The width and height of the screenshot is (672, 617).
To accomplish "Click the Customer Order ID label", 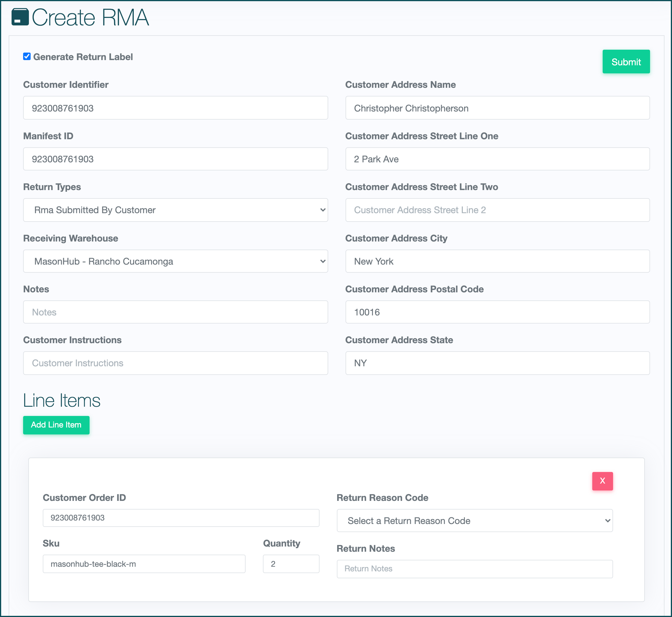I will pyautogui.click(x=84, y=497).
